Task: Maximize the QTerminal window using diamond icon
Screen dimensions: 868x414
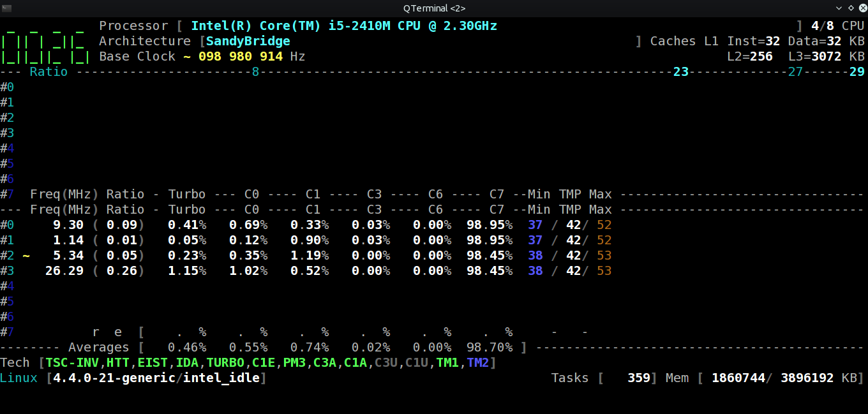Action: 850,8
